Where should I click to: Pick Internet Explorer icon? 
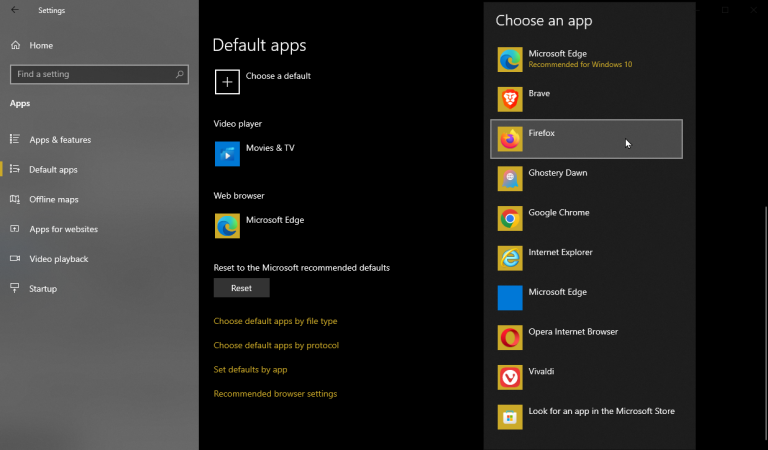510,258
